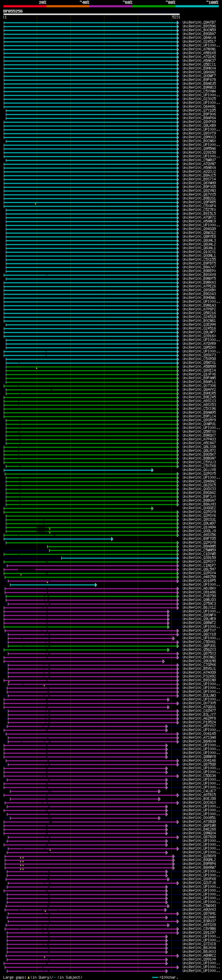The height and width of the screenshot is (980, 222).
Task: Select hit label UniRef100_C5XVW4
Action: tap(199, 91)
